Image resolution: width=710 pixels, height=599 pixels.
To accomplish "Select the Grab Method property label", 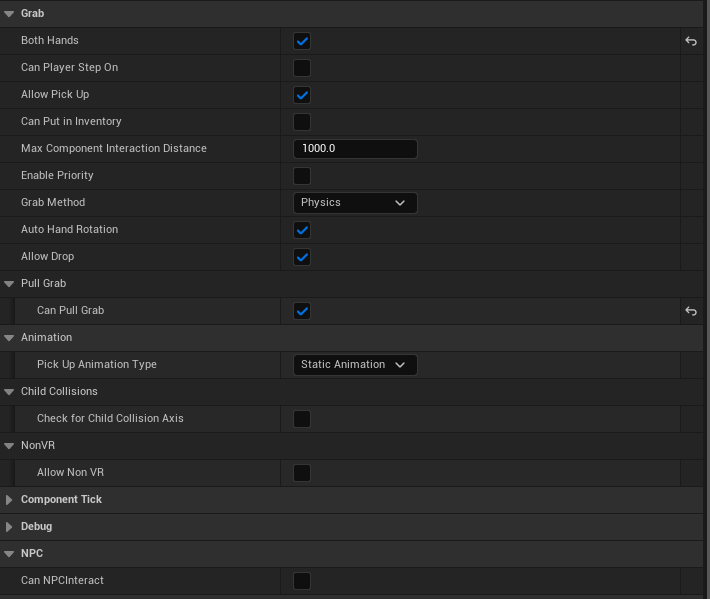I will click(53, 202).
